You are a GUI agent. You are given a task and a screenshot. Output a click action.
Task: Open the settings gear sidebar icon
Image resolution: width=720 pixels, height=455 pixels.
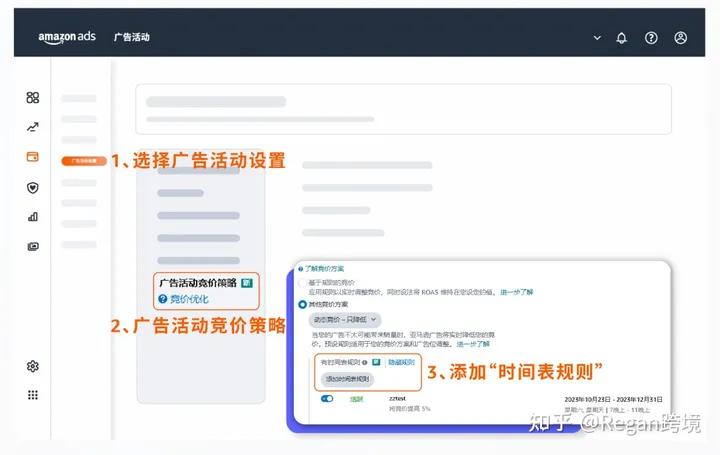click(33, 366)
